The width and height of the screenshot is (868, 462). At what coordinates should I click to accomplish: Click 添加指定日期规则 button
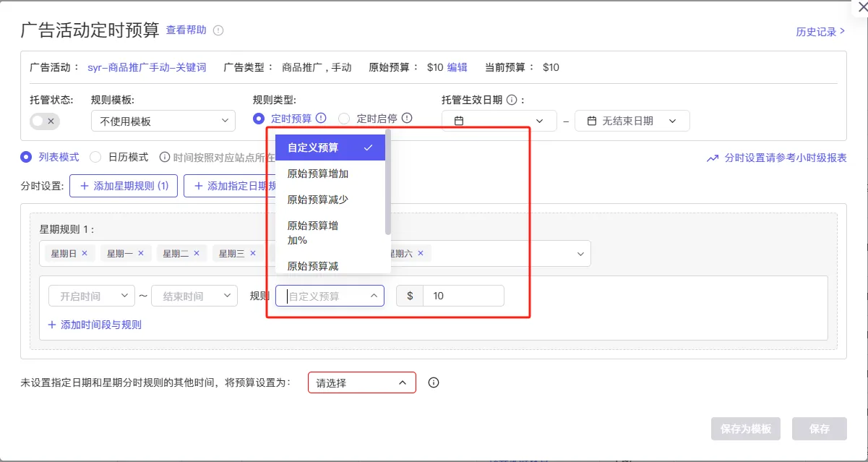(230, 186)
